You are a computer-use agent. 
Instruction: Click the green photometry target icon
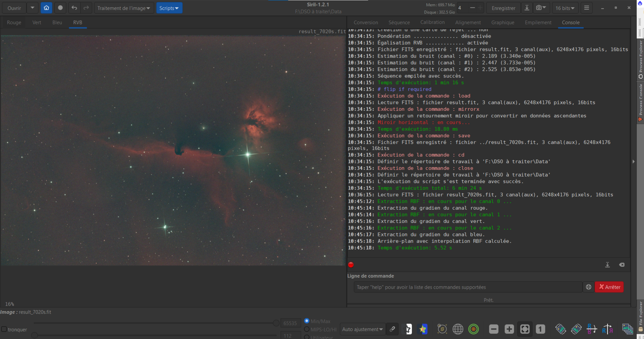[474, 329]
